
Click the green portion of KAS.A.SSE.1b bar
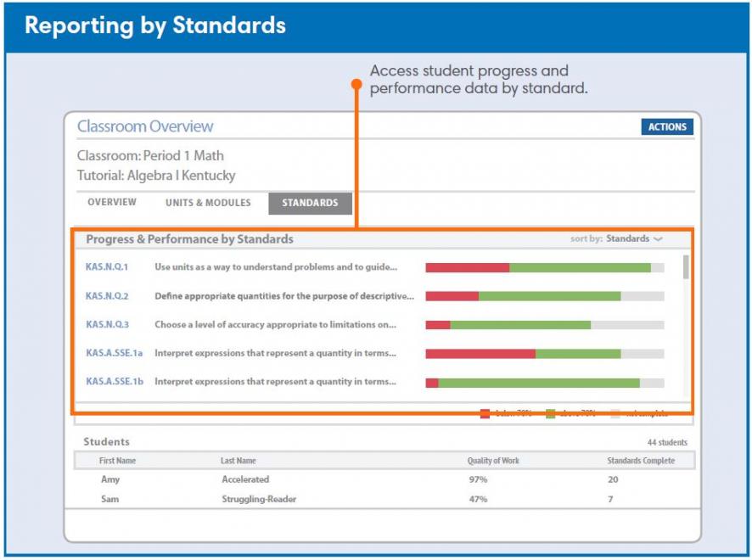(538, 383)
